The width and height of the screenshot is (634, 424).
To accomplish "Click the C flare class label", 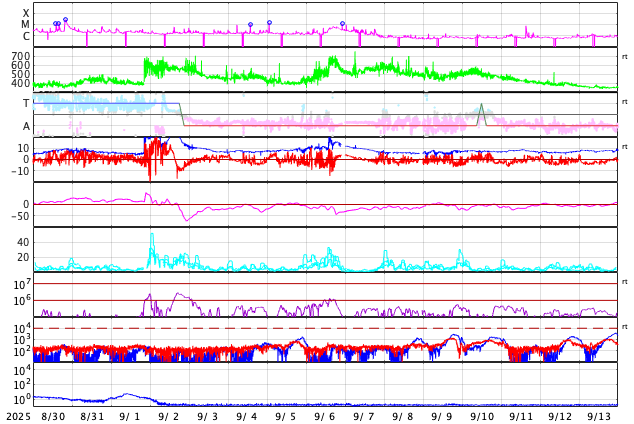I will [26, 37].
